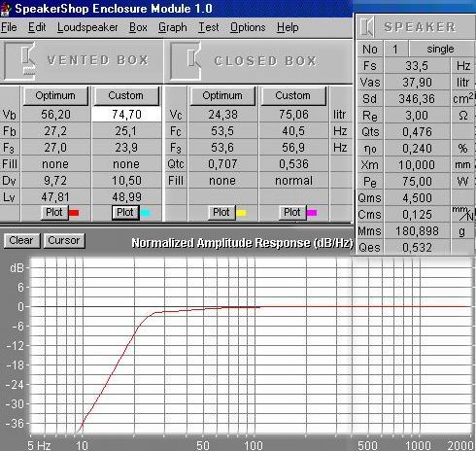Click the Closed Box enclosure icon

tap(186, 61)
